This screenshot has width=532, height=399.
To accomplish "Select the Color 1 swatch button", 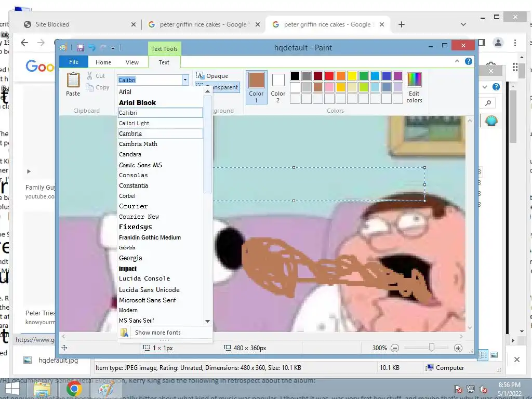I will pyautogui.click(x=257, y=87).
